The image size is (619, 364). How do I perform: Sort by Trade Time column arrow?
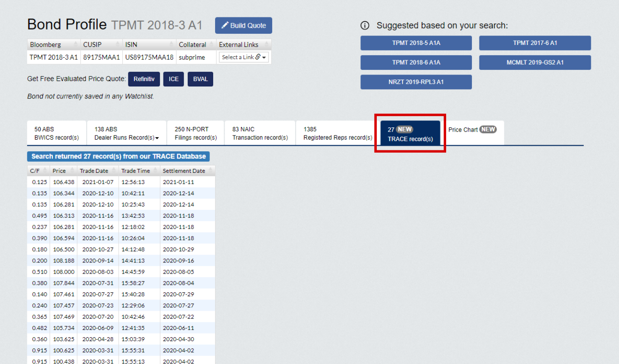(x=156, y=171)
